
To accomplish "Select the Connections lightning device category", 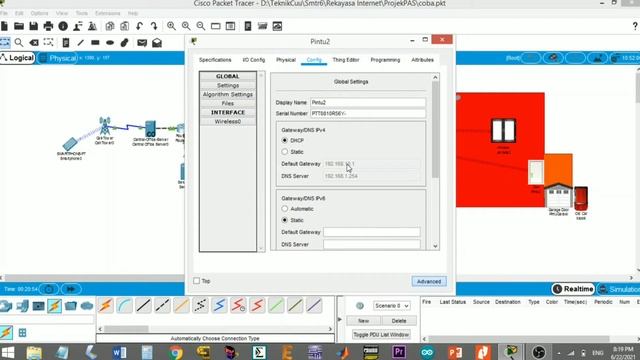I will [x=54, y=306].
